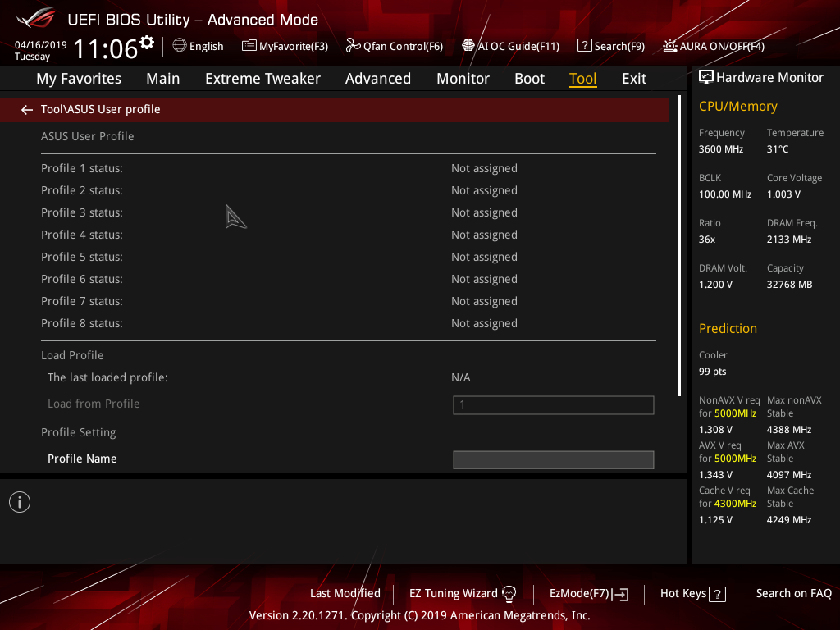Click the 4249 MHz Max Cache value
Viewport: 840px width, 630px height.
pyautogui.click(x=789, y=519)
